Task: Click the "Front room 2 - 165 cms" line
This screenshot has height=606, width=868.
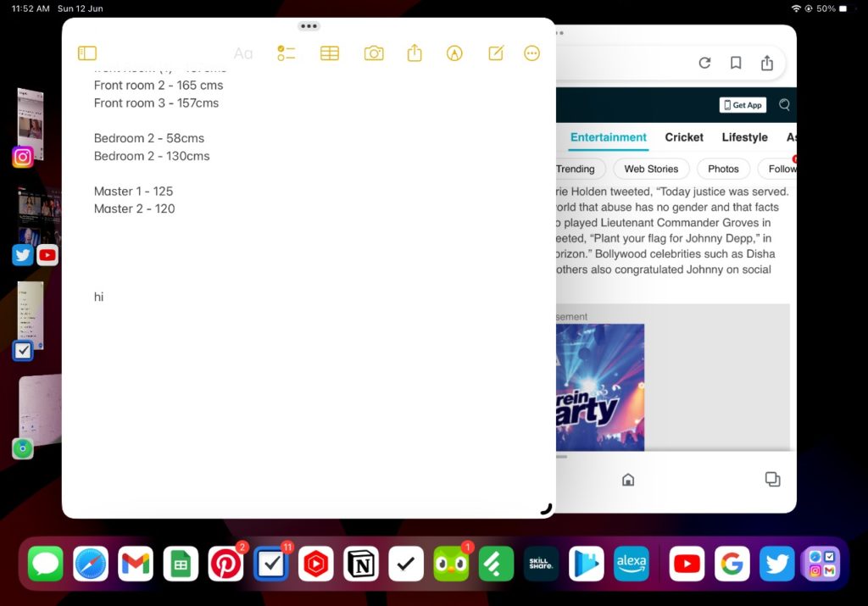Action: click(x=159, y=86)
